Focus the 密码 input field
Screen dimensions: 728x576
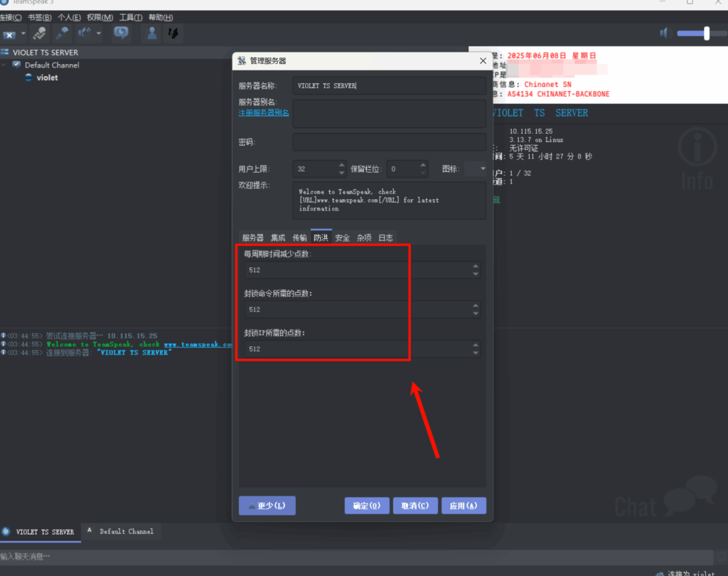coord(389,142)
